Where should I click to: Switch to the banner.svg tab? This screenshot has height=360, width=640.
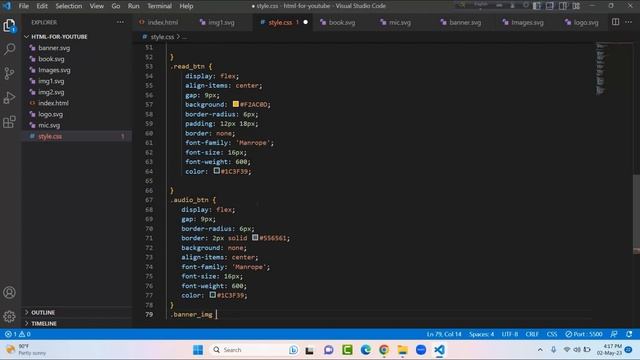465,22
